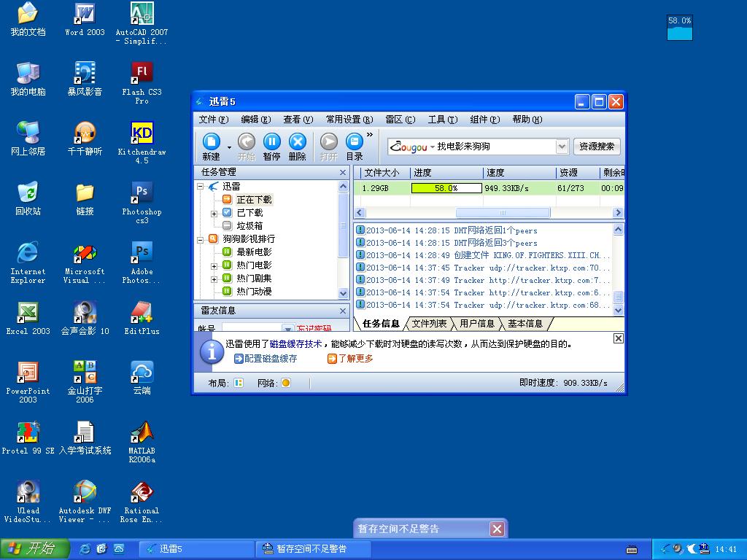747x560 pixels.
Task: Open the 帮助(H) menu
Action: (x=527, y=120)
